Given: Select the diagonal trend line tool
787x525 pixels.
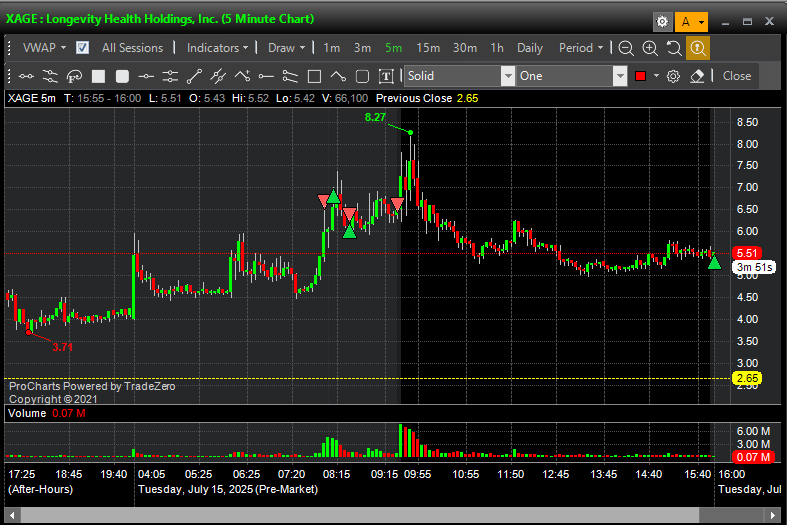Looking at the screenshot, I should [x=194, y=76].
